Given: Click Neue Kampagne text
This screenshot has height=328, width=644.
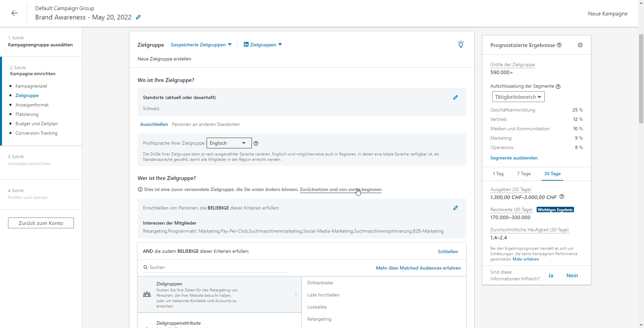Looking at the screenshot, I should tap(607, 13).
